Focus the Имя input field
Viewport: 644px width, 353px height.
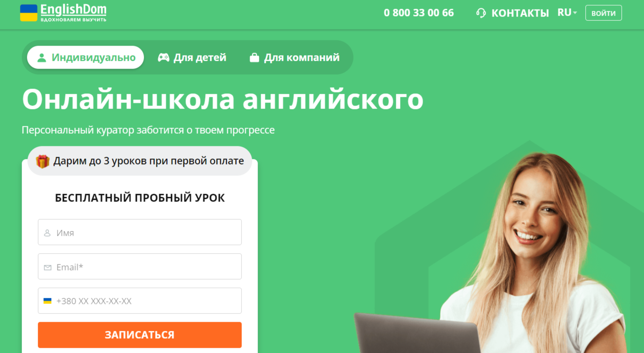pos(139,232)
